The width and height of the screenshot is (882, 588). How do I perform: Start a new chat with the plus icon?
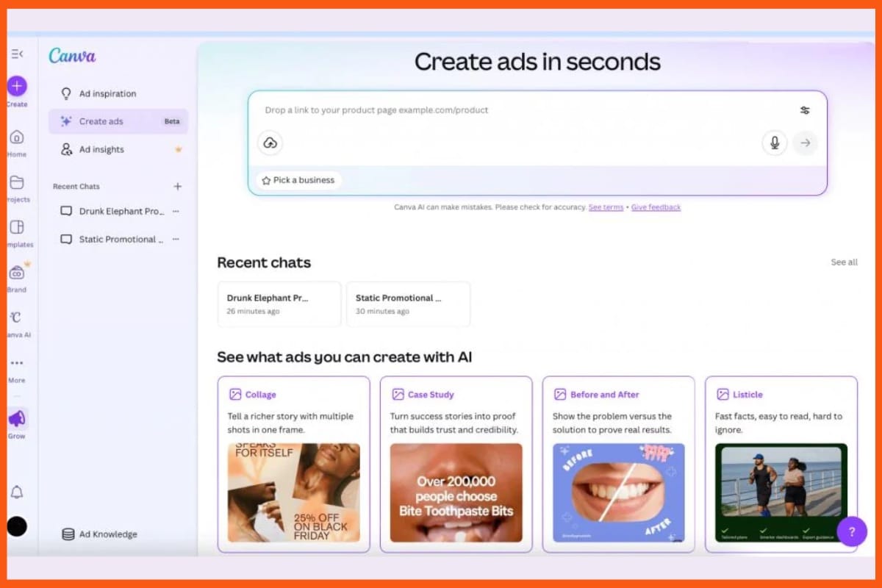coord(177,187)
